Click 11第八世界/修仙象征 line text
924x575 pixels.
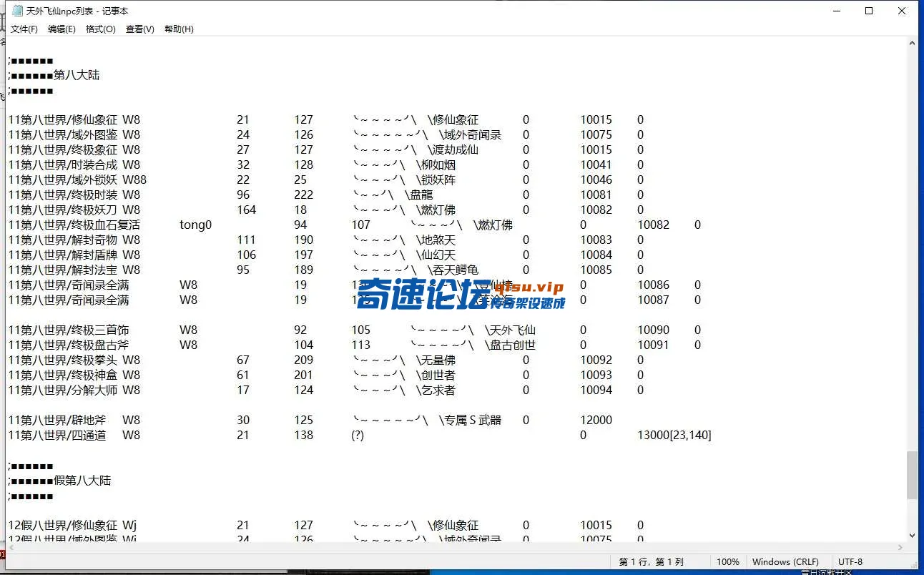click(63, 120)
